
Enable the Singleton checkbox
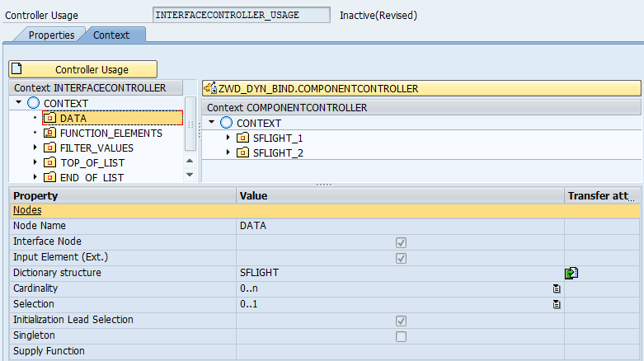(401, 336)
